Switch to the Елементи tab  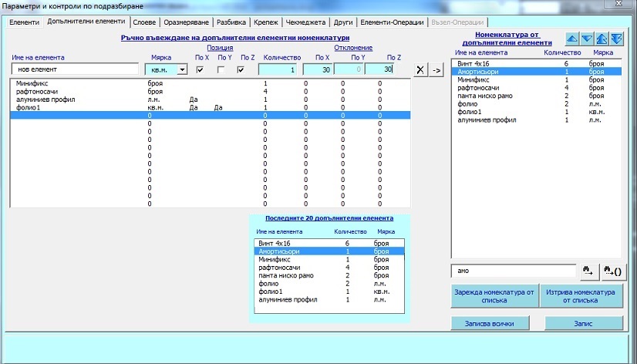pyautogui.click(x=25, y=22)
